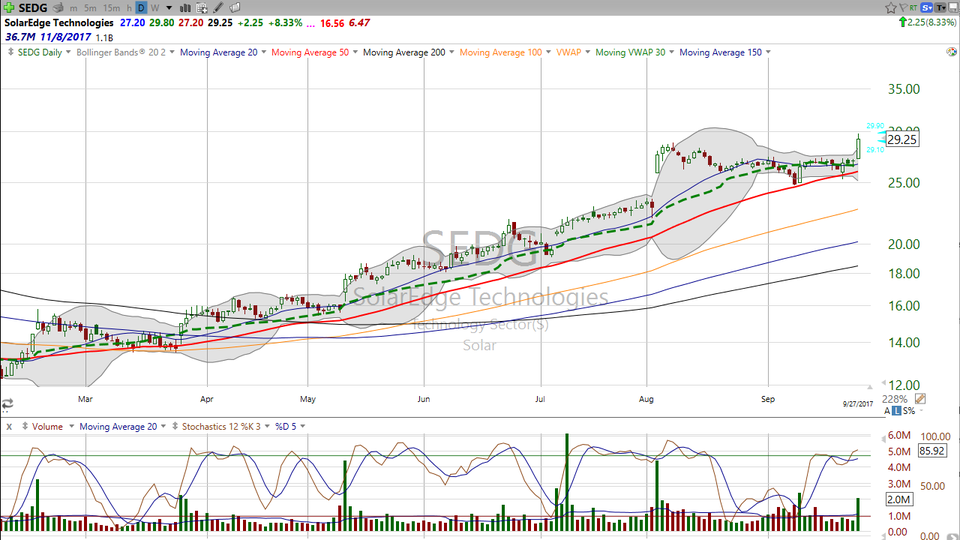This screenshot has width=960, height=540.
Task: Click the 2.0M volume value label
Action: click(x=899, y=500)
